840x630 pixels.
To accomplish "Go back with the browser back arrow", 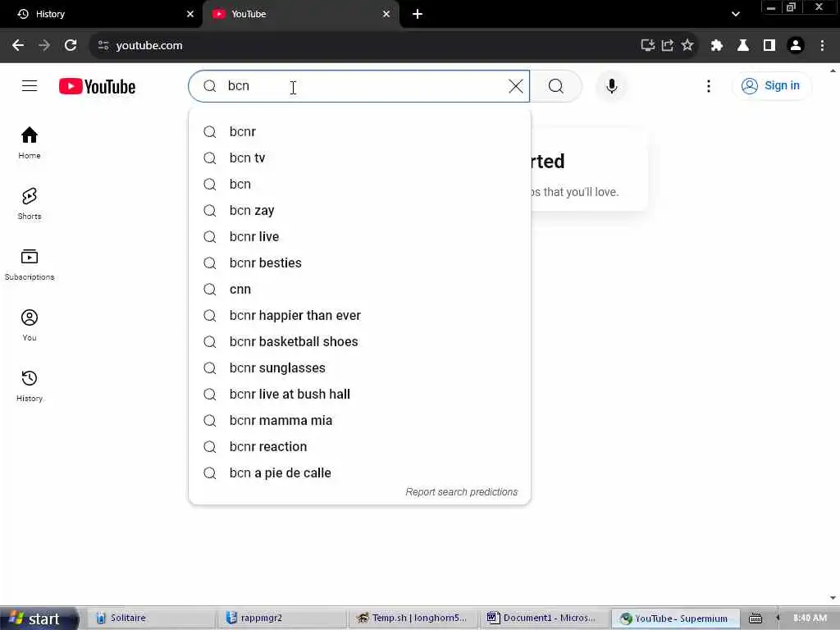I will [x=18, y=45].
